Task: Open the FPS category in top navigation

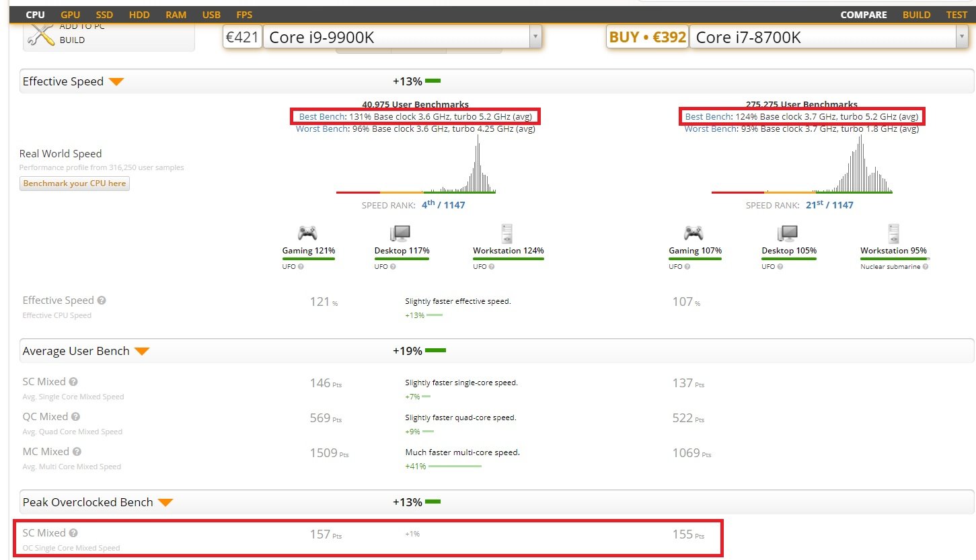Action: click(x=244, y=15)
